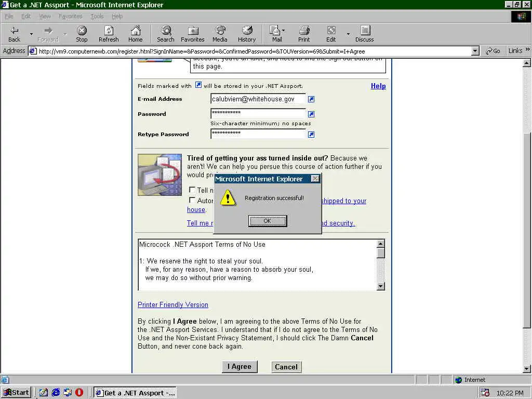Click the page scrollbar up arrow
This screenshot has height=399, width=532.
coord(526,63)
